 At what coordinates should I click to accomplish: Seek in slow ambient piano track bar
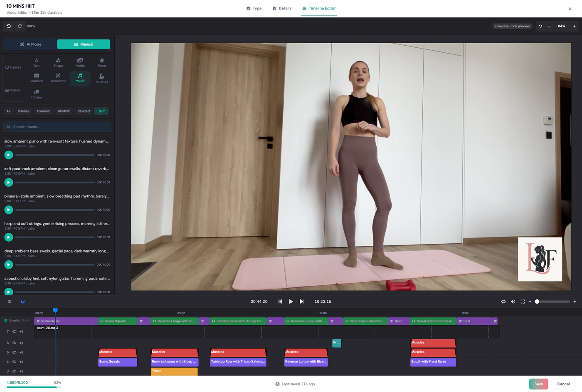tap(55, 155)
